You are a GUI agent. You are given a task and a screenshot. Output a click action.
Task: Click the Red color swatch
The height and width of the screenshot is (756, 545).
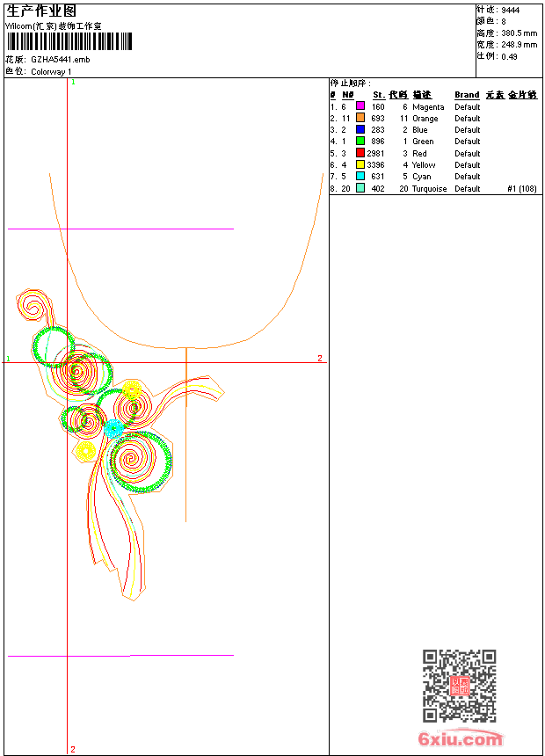[x=360, y=153]
